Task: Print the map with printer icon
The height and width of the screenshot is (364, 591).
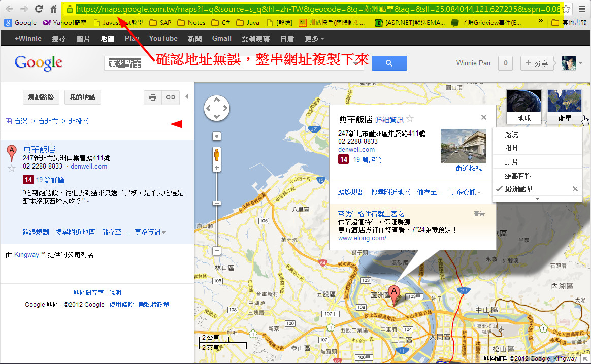Action: coord(153,97)
